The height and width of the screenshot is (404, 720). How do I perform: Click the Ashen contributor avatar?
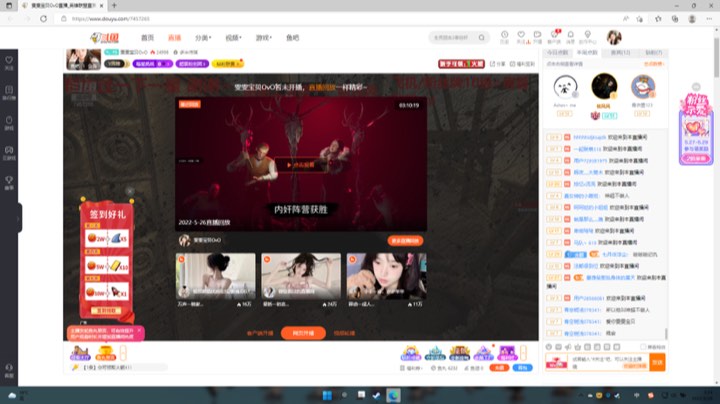(565, 86)
